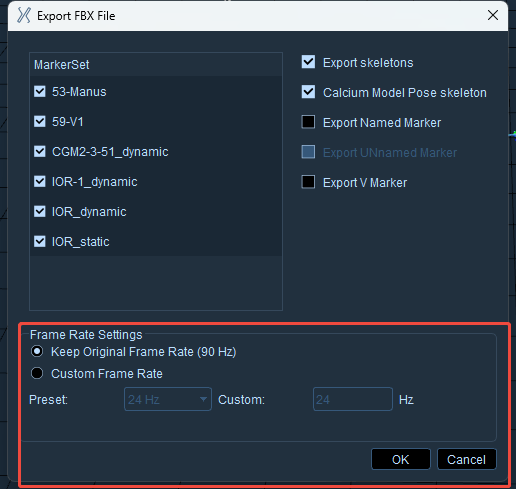Select Custom Frame Rate radio button
The height and width of the screenshot is (489, 516).
(37, 373)
